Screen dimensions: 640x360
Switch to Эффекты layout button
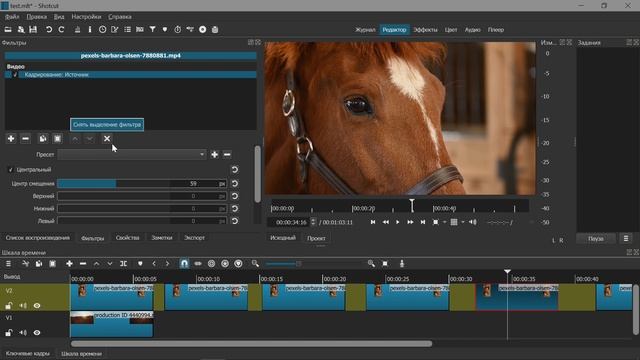[425, 30]
